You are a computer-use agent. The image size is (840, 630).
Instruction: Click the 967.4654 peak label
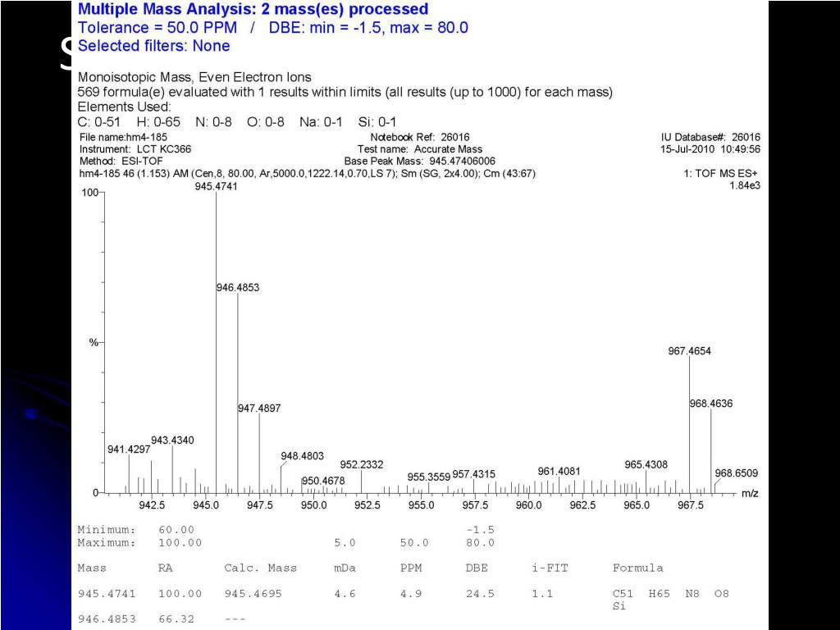click(689, 351)
